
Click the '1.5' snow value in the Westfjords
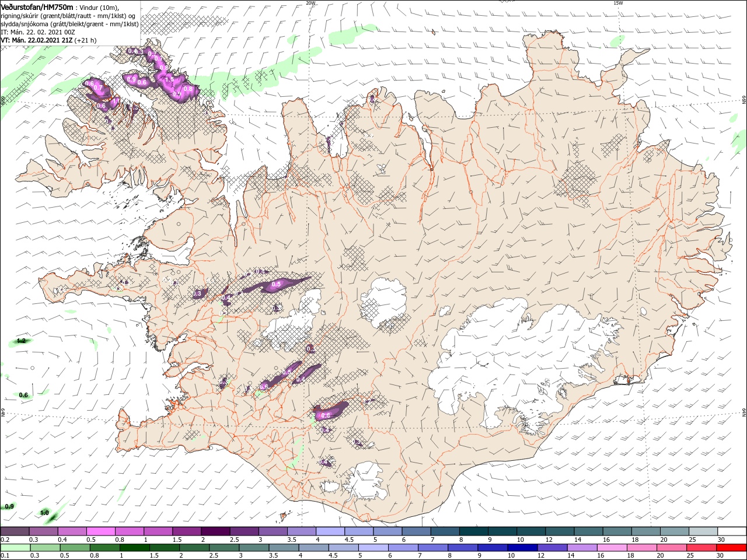(x=169, y=79)
